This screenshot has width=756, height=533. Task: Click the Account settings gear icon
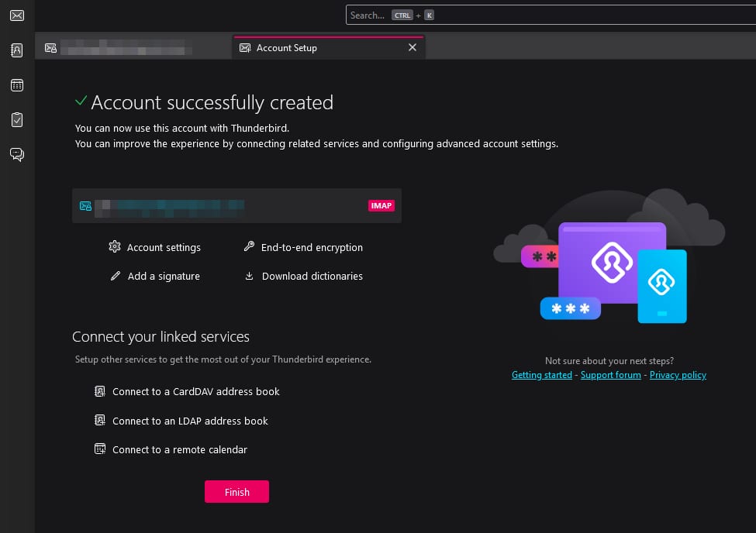115,247
